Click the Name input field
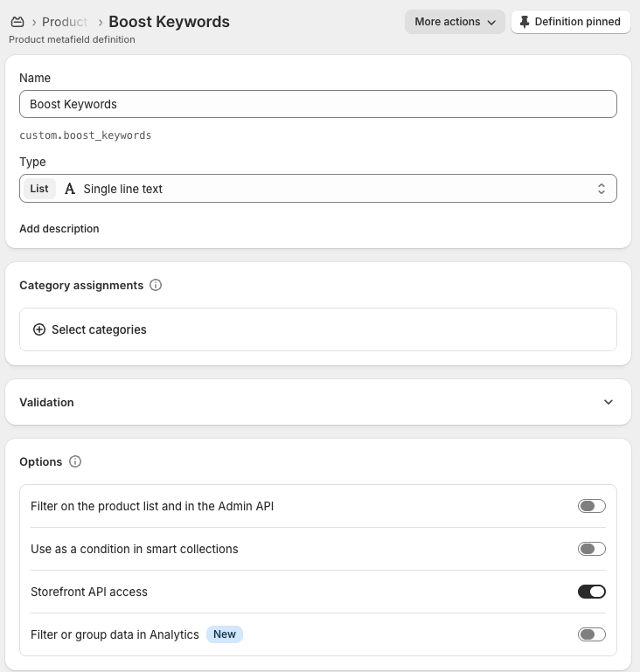Viewport: 640px width, 672px height. click(x=318, y=104)
